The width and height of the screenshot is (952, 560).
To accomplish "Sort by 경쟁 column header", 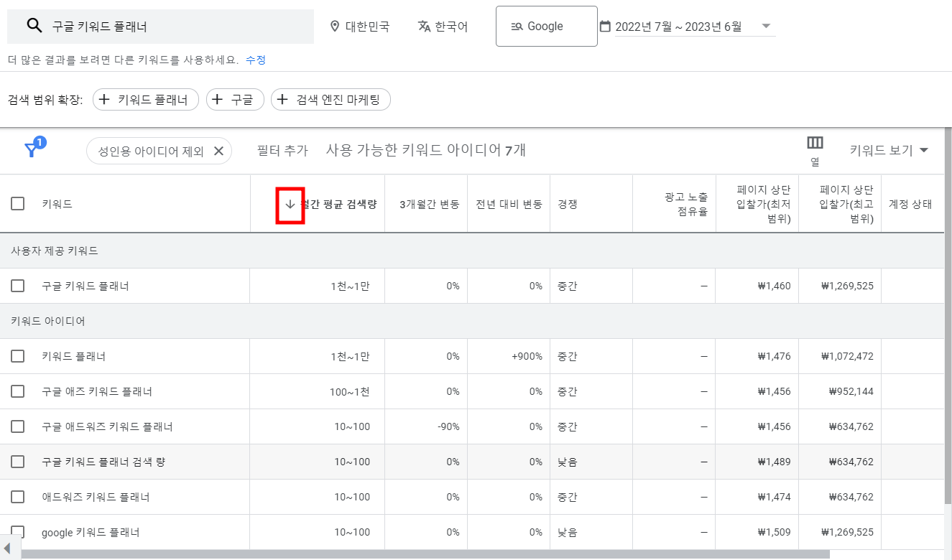I will (567, 204).
